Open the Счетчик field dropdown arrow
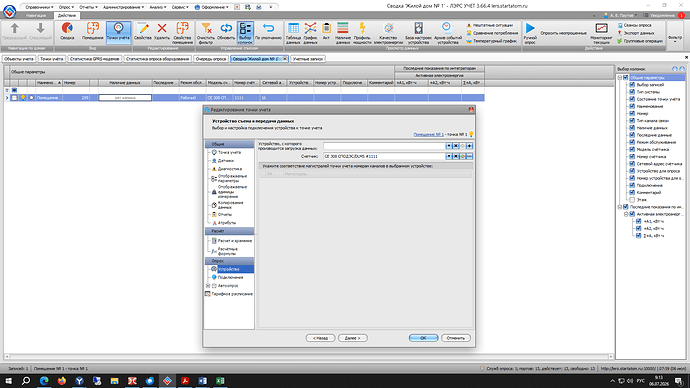Viewport: 690px width, 388px height. tap(448, 156)
